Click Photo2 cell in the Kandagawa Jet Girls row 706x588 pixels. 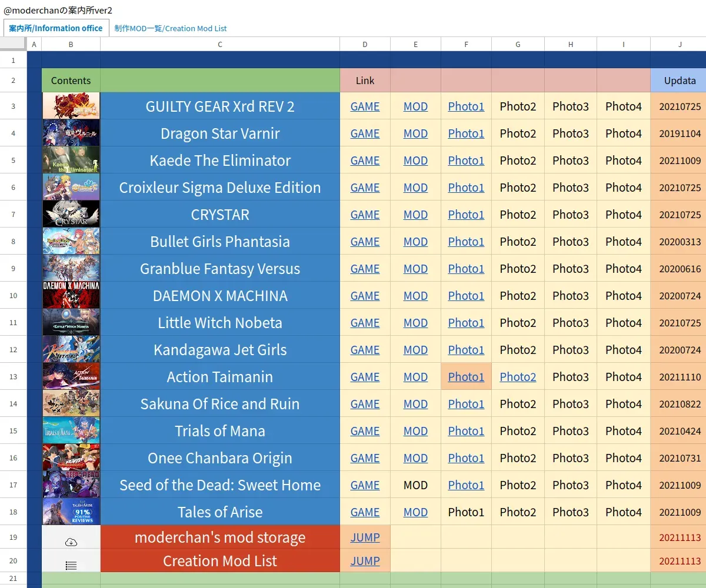tap(518, 350)
